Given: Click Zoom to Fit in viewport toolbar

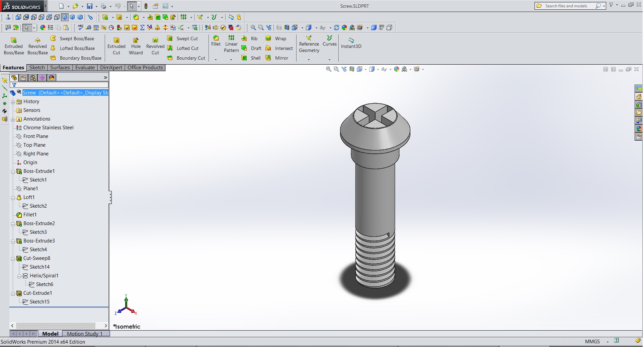Looking at the screenshot, I should click(328, 69).
